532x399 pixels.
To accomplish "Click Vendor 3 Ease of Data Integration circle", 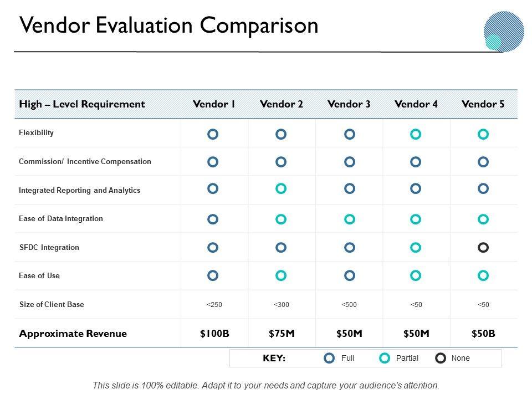I will (x=349, y=219).
